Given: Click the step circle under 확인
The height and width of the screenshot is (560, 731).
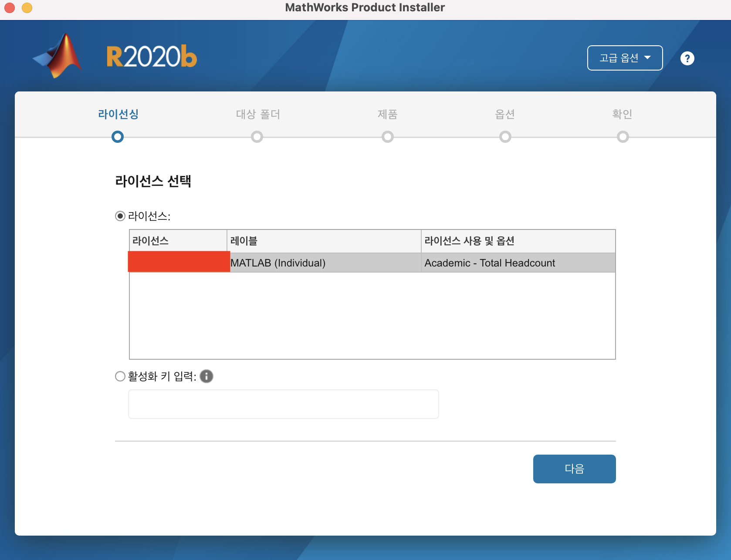Looking at the screenshot, I should point(623,137).
